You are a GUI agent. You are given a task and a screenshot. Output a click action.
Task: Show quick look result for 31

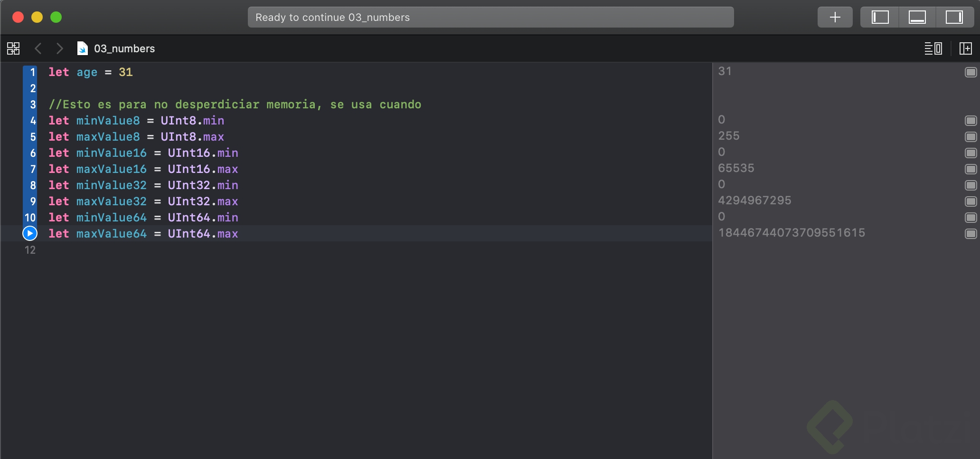[x=971, y=72]
